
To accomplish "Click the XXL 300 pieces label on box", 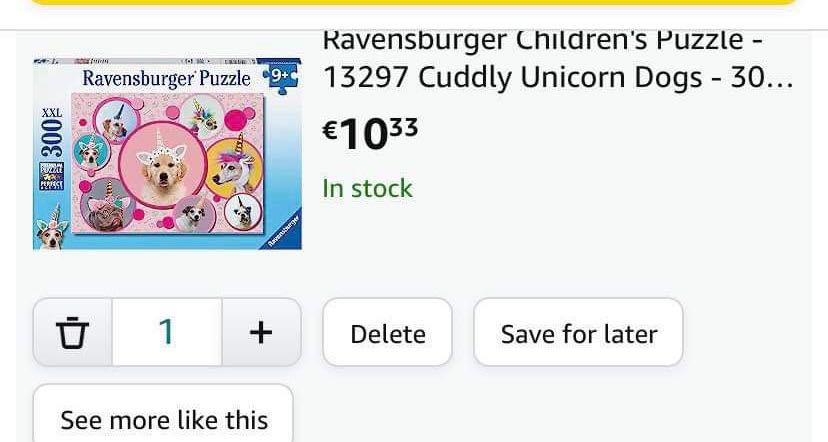I will [51, 132].
